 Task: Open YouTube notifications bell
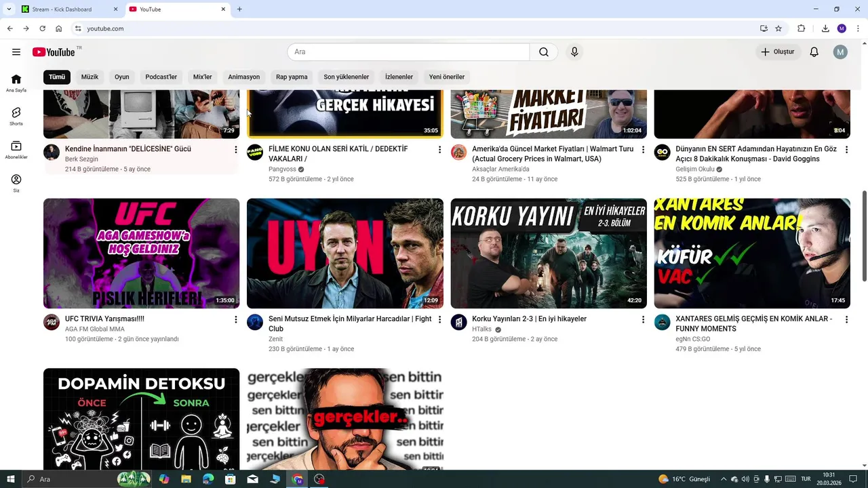click(814, 52)
